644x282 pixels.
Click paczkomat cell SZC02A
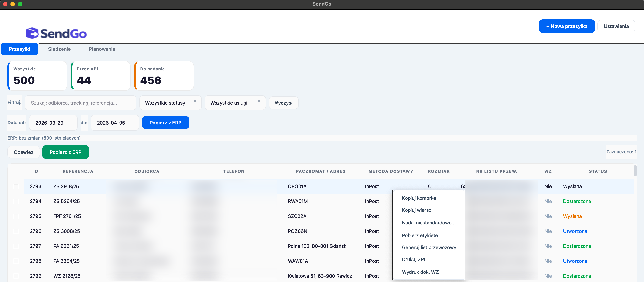coord(297,216)
